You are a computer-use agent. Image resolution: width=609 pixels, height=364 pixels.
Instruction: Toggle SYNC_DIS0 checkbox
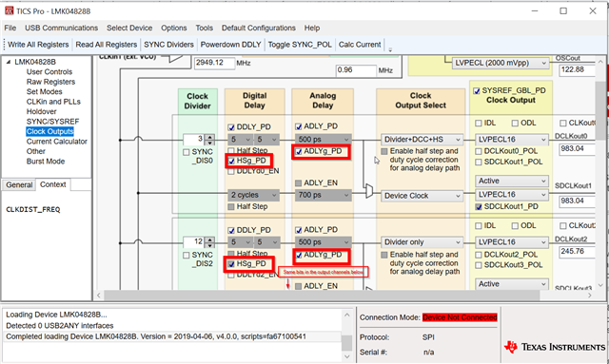pos(187,152)
